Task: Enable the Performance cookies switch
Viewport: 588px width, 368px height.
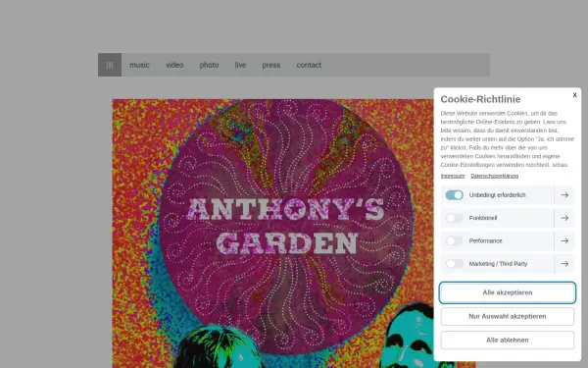Action: click(x=454, y=240)
